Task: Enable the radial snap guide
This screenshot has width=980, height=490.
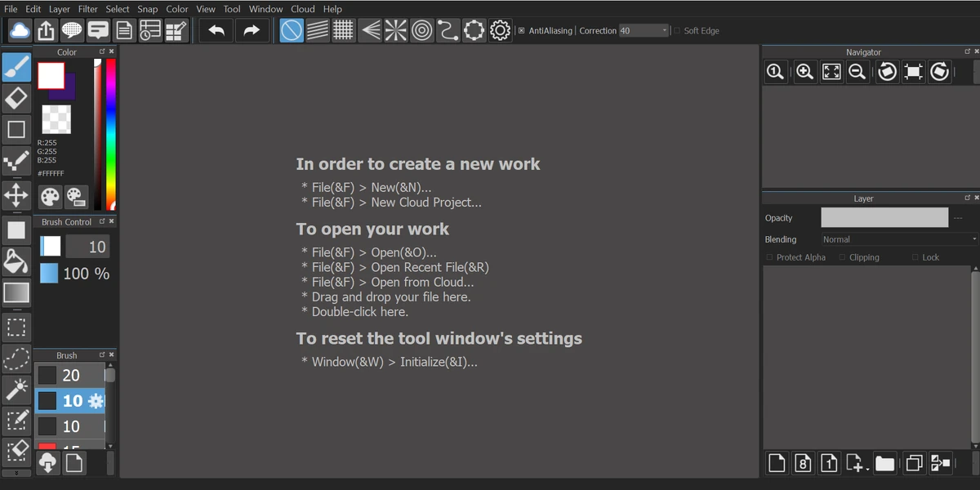Action: coord(396,31)
